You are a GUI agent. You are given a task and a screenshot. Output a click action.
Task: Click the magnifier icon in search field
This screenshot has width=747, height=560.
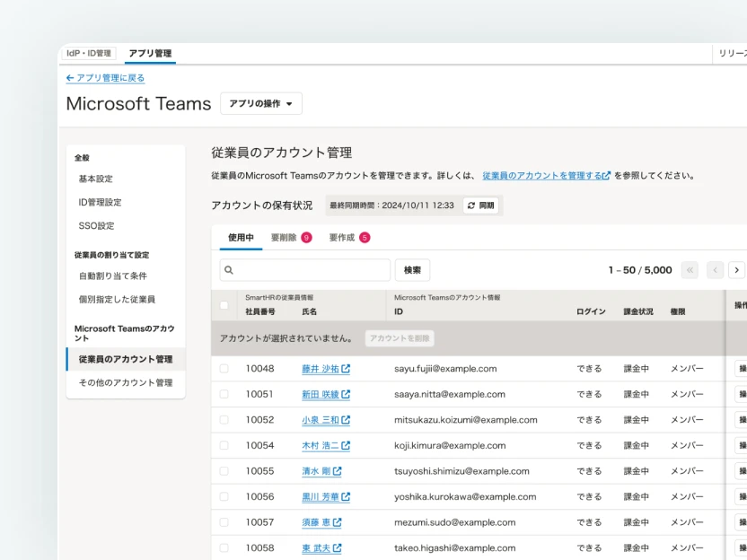click(229, 270)
